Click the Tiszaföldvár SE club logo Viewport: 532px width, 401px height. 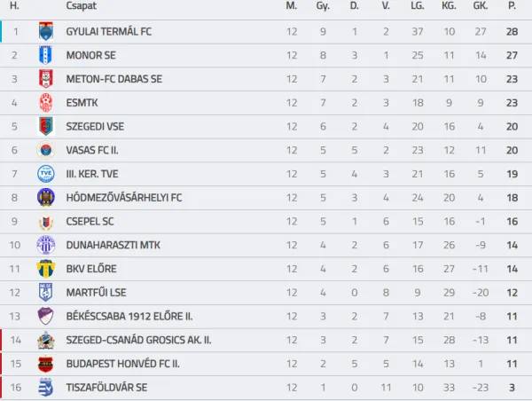[x=46, y=388]
